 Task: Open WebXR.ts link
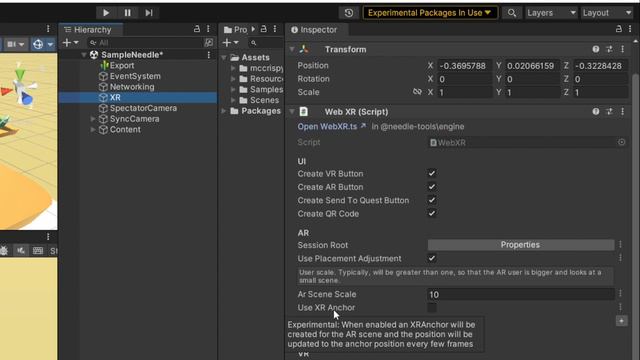click(x=331, y=127)
